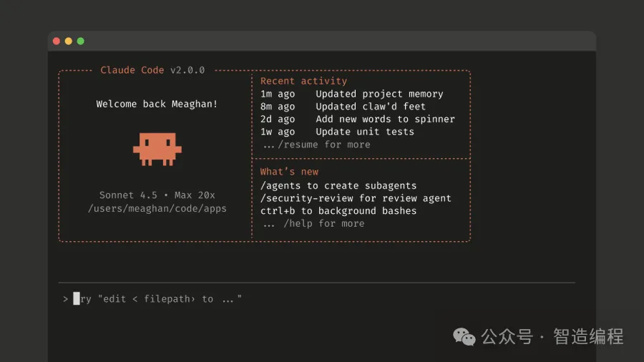Screen dimensions: 644x362
Task: Select "Updated project memory" activity row
Action: pyautogui.click(x=352, y=94)
